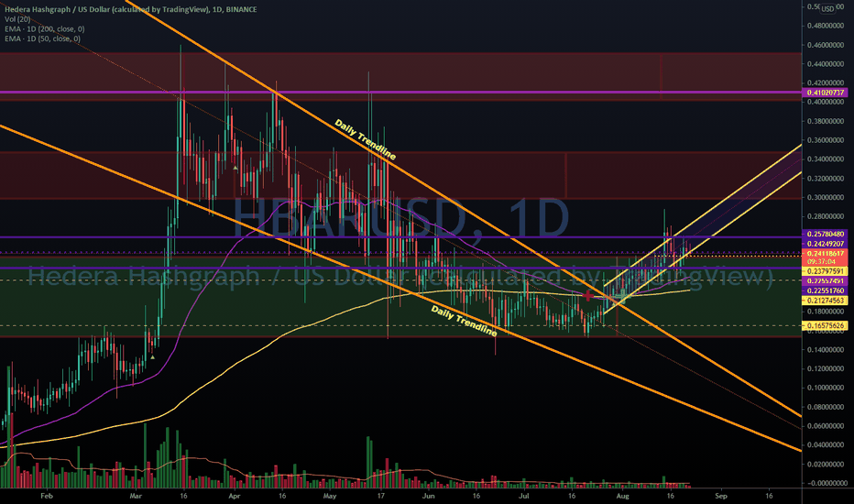854x504 pixels.
Task: Click the lower Daily Trendline label
Action: (x=464, y=321)
